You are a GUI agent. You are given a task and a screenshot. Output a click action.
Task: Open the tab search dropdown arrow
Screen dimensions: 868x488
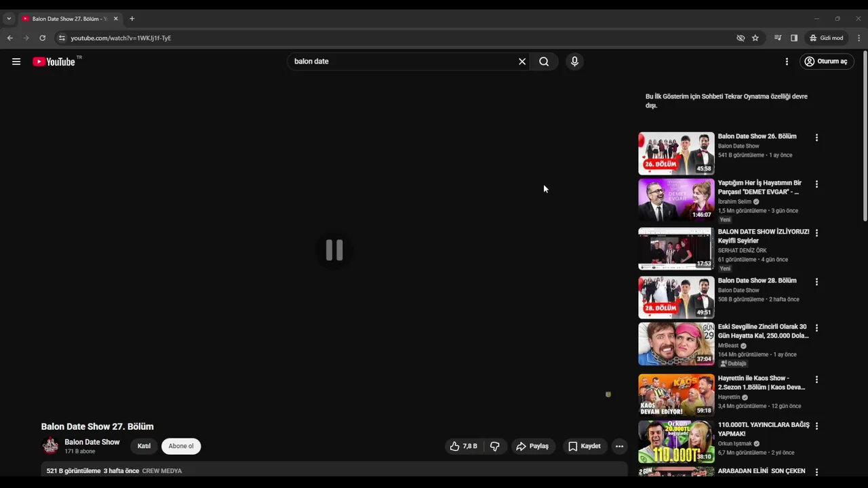pyautogui.click(x=9, y=19)
